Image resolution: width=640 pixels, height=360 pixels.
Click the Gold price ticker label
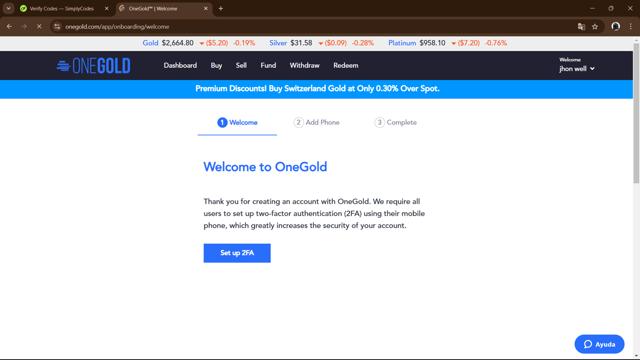click(150, 43)
